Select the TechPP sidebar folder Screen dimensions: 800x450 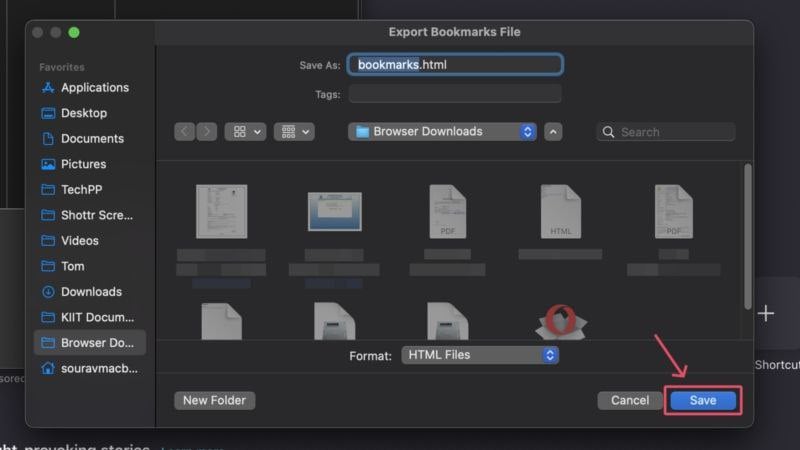pos(90,190)
